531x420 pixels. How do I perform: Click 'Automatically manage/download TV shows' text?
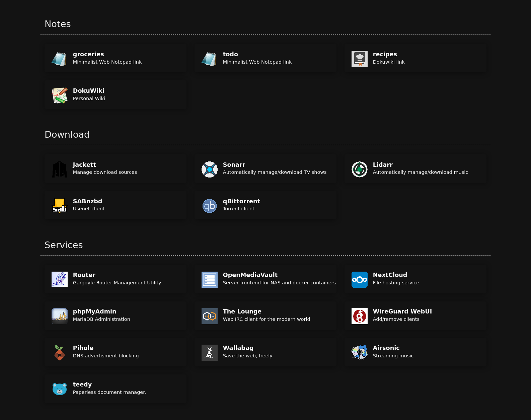(x=275, y=172)
